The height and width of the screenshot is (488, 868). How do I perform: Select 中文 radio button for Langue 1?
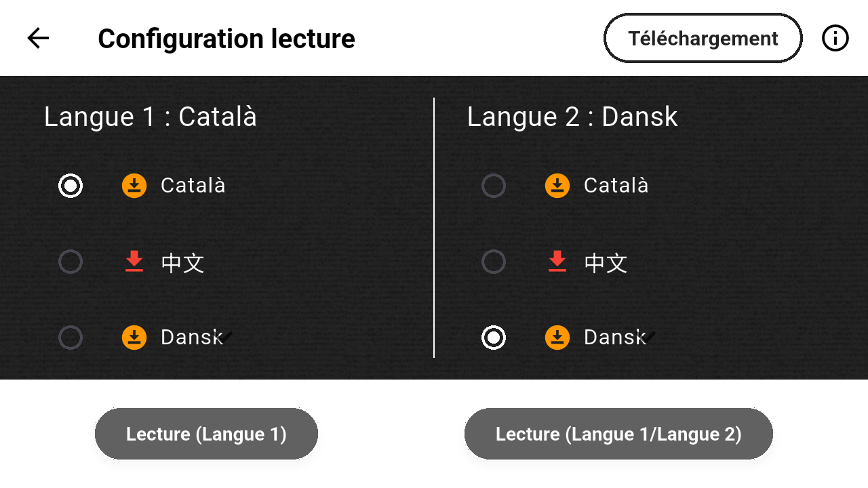[x=71, y=262]
